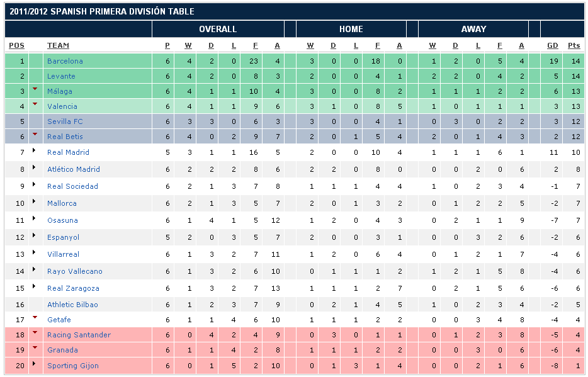Click the black arrow beside Real Madrid
Viewport: 588px width, 377px height.
[x=35, y=150]
